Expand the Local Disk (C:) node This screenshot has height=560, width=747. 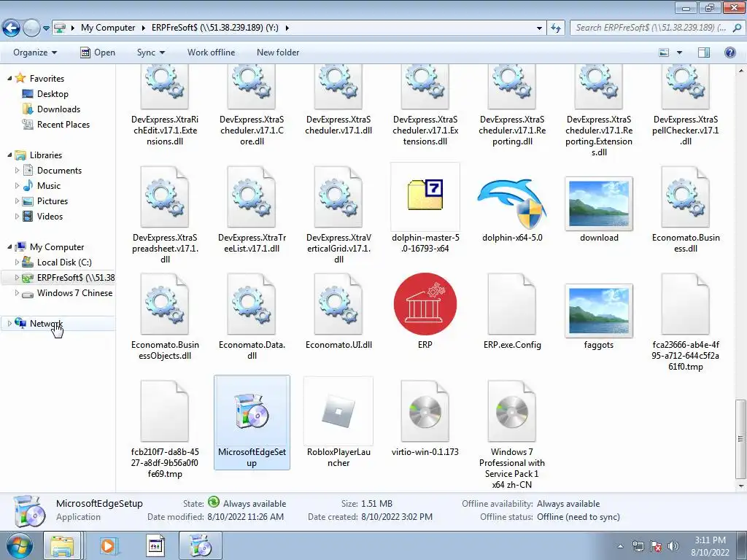click(x=18, y=262)
